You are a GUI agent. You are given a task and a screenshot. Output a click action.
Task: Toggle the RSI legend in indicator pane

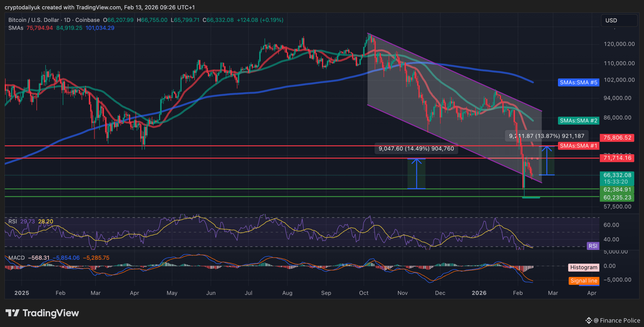pos(13,221)
